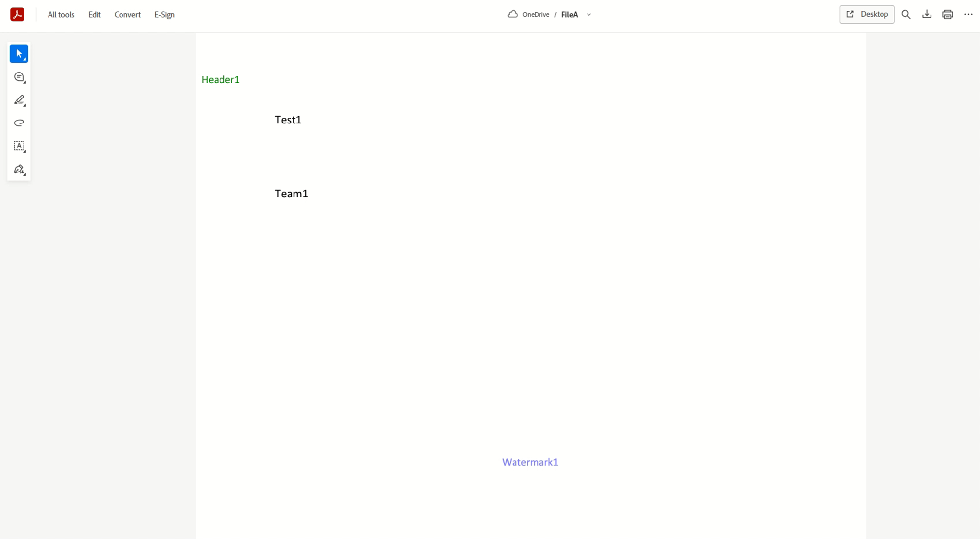Expand the FileA name dropdown chevron

(589, 15)
